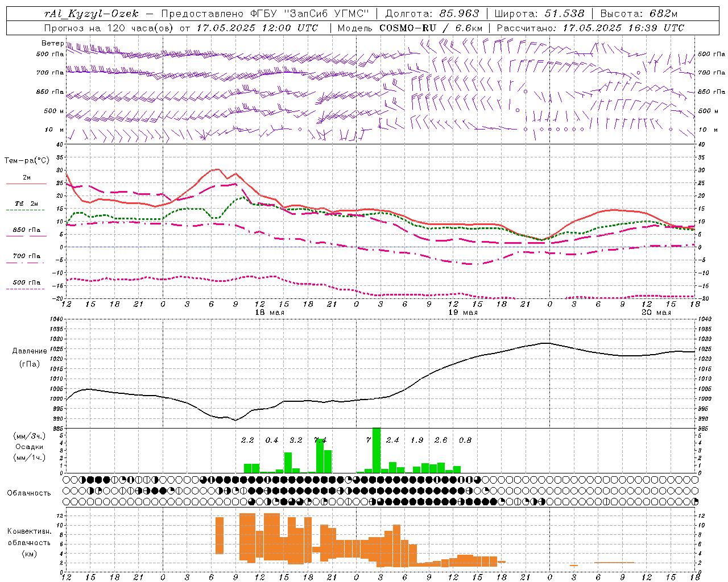
Task: Click the Тем-ра(°C) temperature panel label
Action: coord(27,161)
